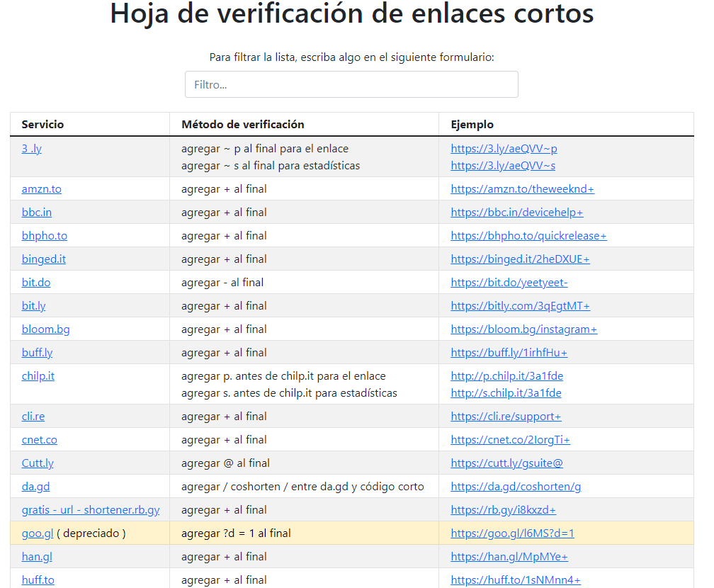Screen dimensions: 714x588
Task: Click the page title Hoja de verificación
Action: tap(351, 13)
